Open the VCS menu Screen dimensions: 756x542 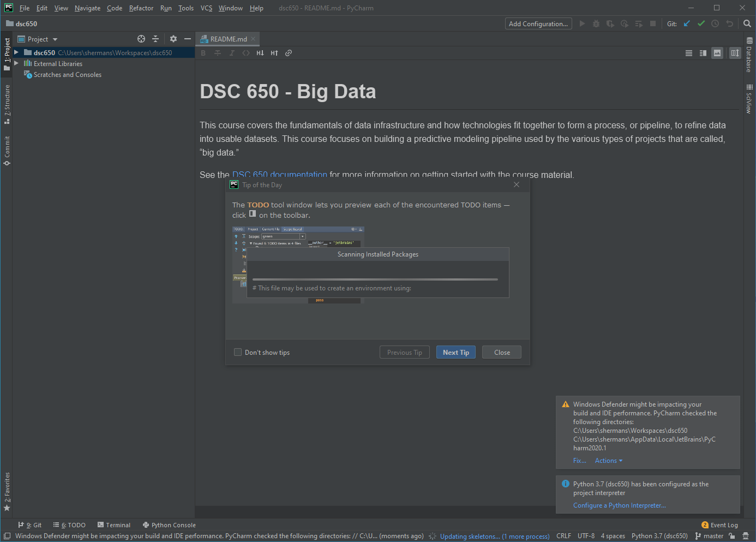(x=206, y=8)
